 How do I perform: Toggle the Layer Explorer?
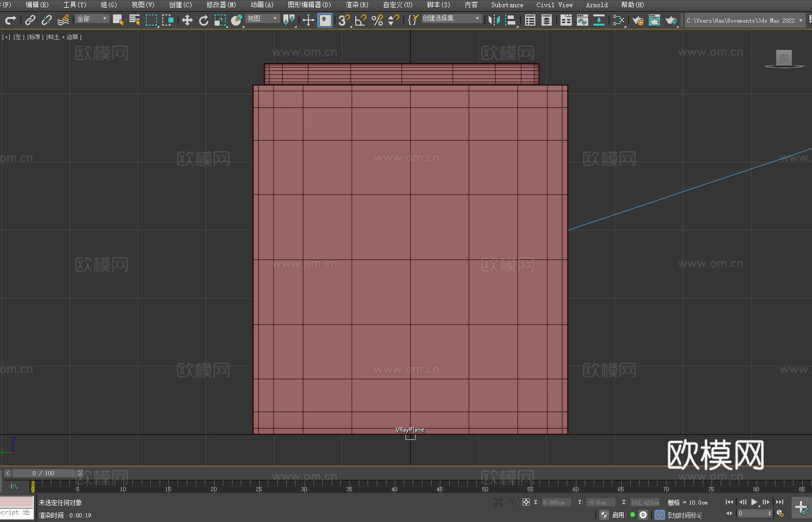click(547, 20)
